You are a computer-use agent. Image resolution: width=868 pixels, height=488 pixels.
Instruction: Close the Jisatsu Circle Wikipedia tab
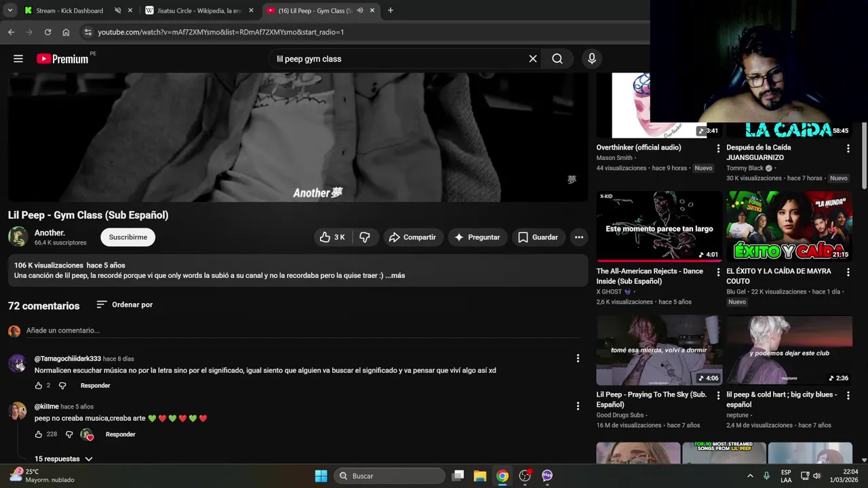coord(251,11)
